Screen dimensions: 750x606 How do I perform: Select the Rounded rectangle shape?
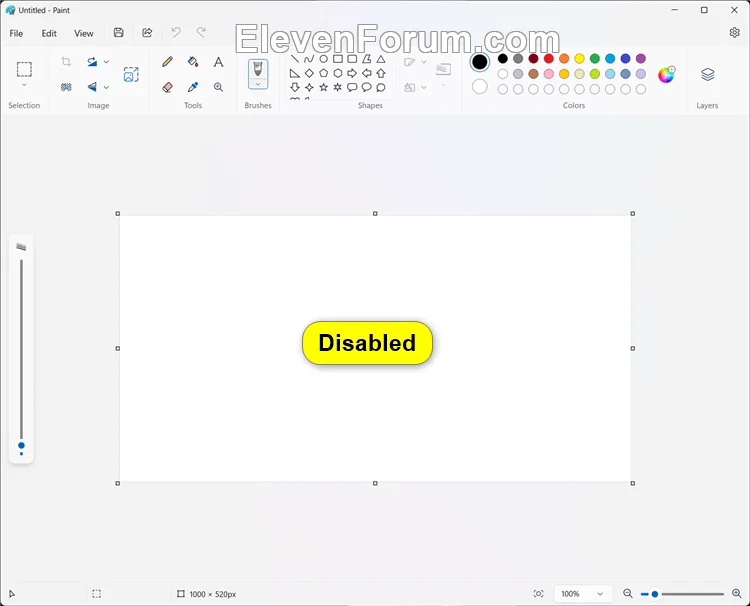(352, 59)
